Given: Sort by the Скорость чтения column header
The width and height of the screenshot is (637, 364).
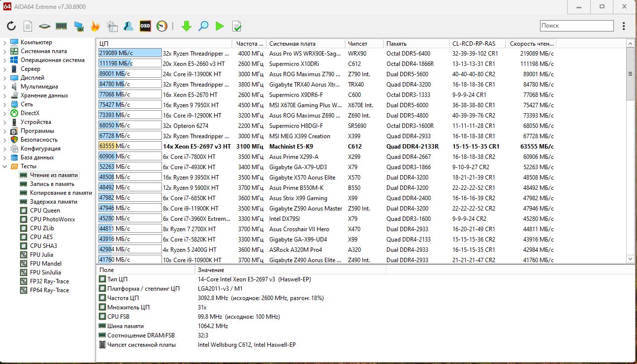Looking at the screenshot, I should coord(532,44).
